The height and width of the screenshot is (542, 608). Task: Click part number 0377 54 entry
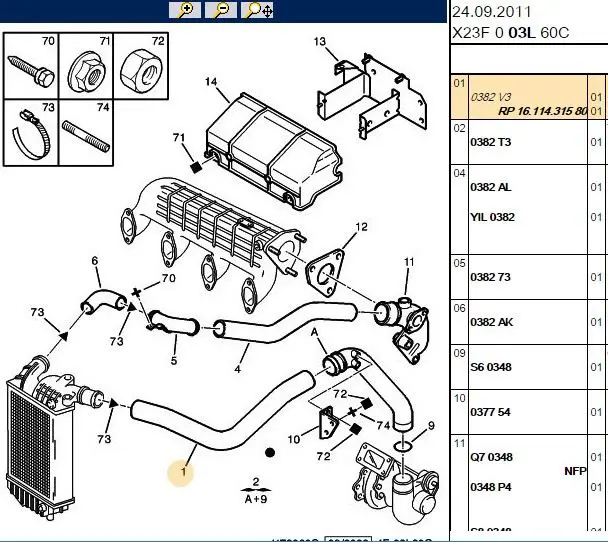(490, 412)
